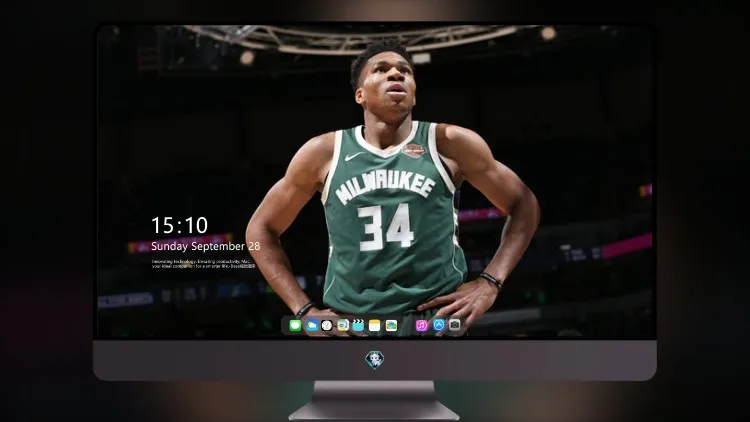Click the number 34 on the jersey
Viewport: 750px width, 422px height.
pos(386,227)
